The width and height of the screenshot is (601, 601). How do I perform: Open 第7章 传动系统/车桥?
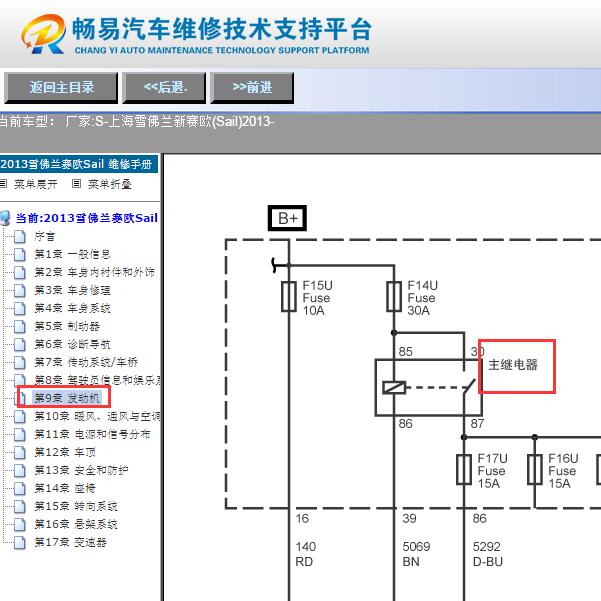click(x=86, y=362)
